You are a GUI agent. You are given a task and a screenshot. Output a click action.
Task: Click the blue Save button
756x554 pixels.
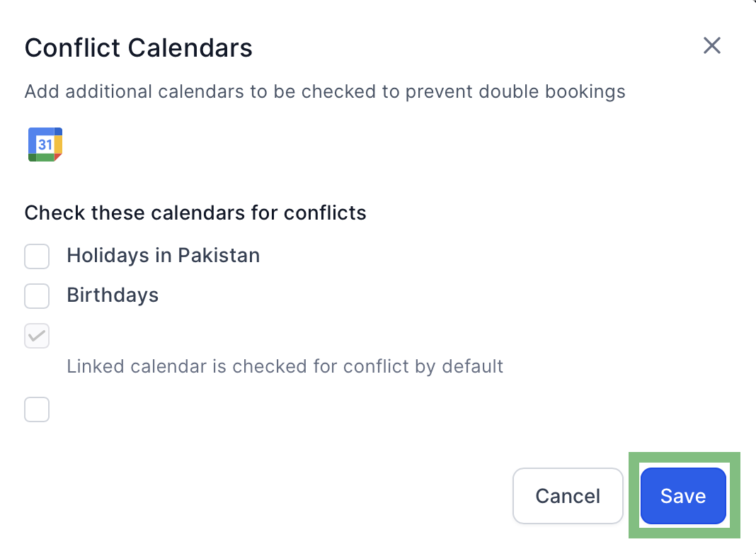pyautogui.click(x=683, y=496)
